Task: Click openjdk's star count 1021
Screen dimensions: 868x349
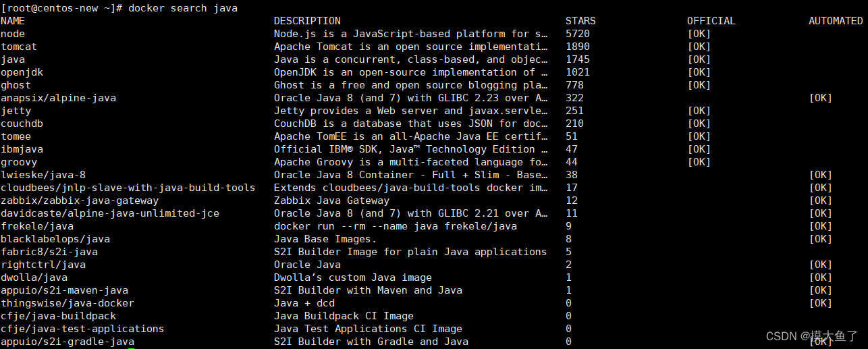Action: tap(578, 72)
